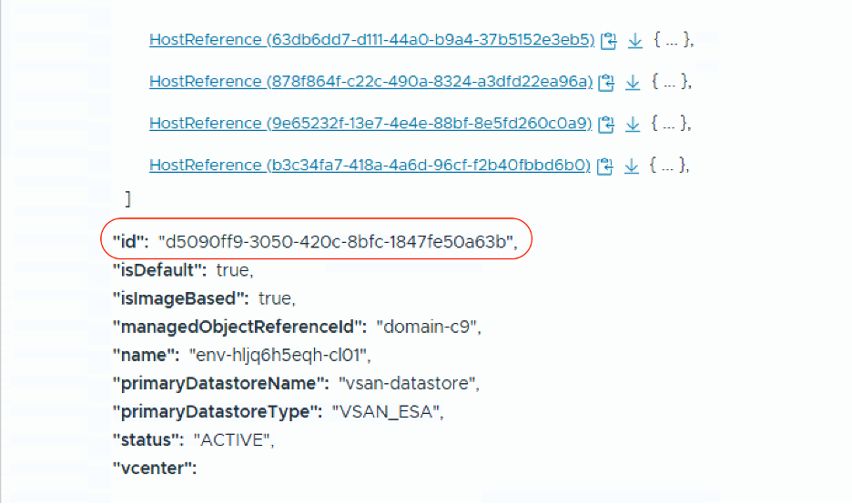852x504 pixels.
Task: Follow the HostReference b3c34fa7-418a link
Action: [x=370, y=166]
